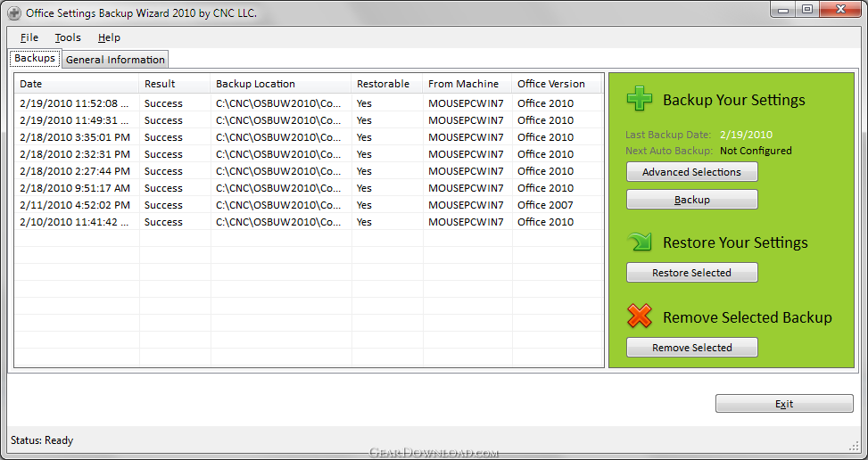This screenshot has height=460, width=868.
Task: Maximize the Backup Wizard window
Action: point(807,10)
